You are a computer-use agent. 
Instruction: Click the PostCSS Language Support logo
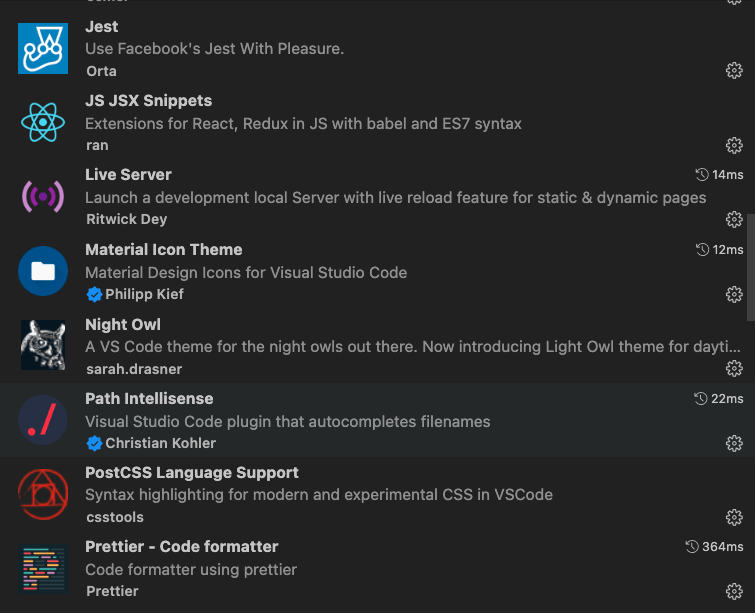43,494
